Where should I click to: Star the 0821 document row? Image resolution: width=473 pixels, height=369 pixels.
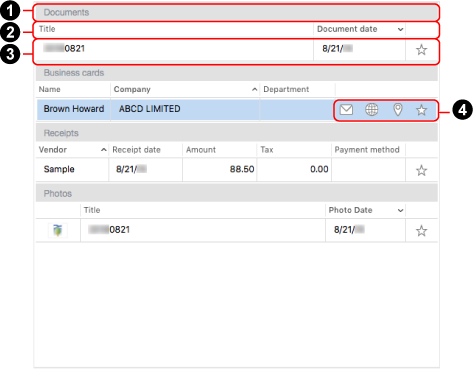421,50
